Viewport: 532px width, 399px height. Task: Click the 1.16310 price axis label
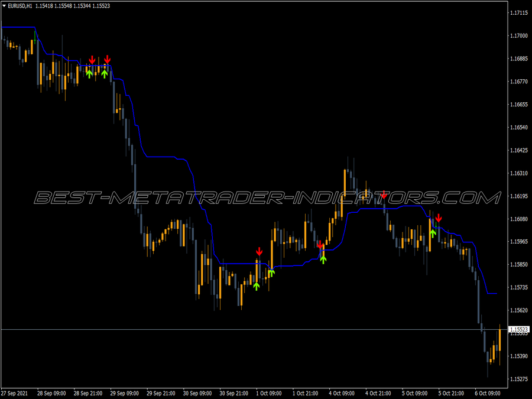(519, 173)
